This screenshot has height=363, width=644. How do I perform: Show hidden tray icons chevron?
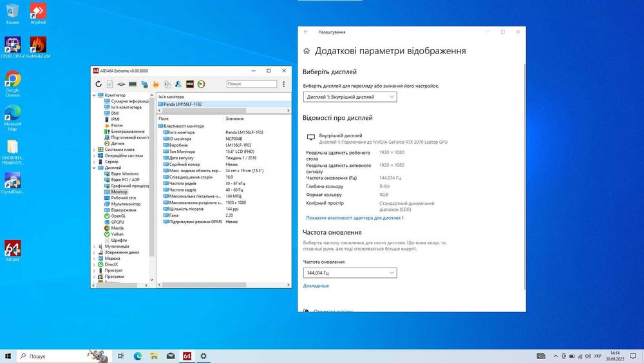556,356
